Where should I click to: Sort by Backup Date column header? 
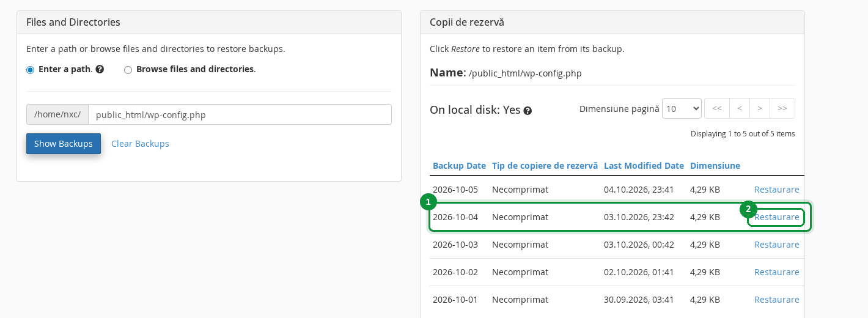coord(459,166)
